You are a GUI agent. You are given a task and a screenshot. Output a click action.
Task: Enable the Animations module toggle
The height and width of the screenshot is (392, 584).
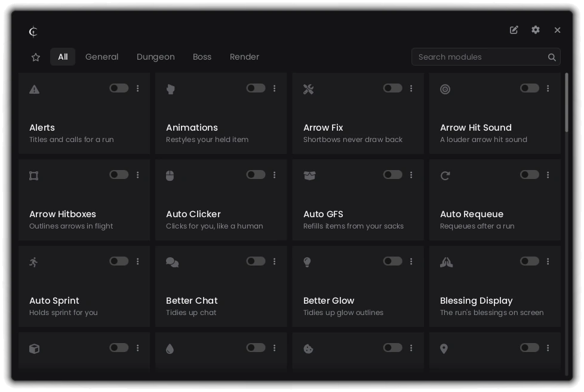coord(256,88)
